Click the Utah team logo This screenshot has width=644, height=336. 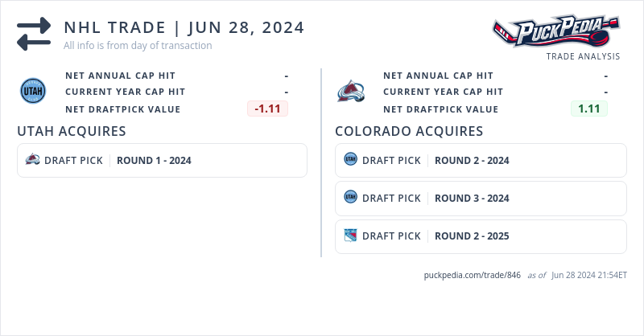[33, 92]
